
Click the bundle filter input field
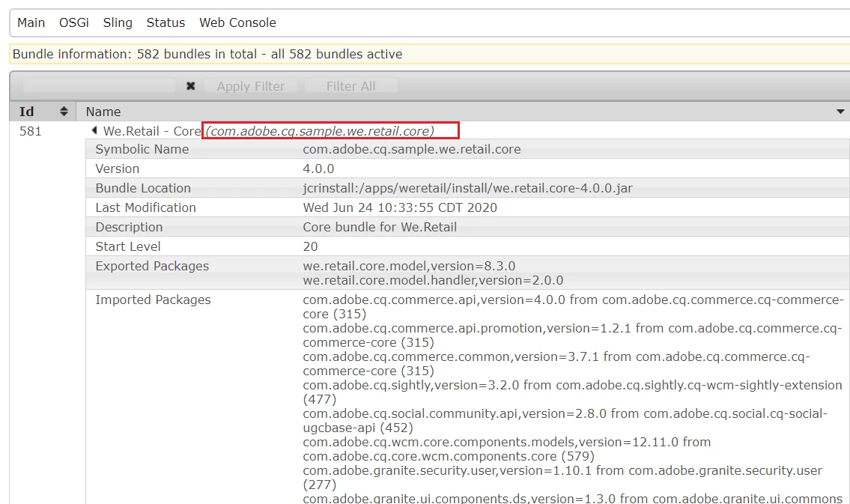pos(99,85)
